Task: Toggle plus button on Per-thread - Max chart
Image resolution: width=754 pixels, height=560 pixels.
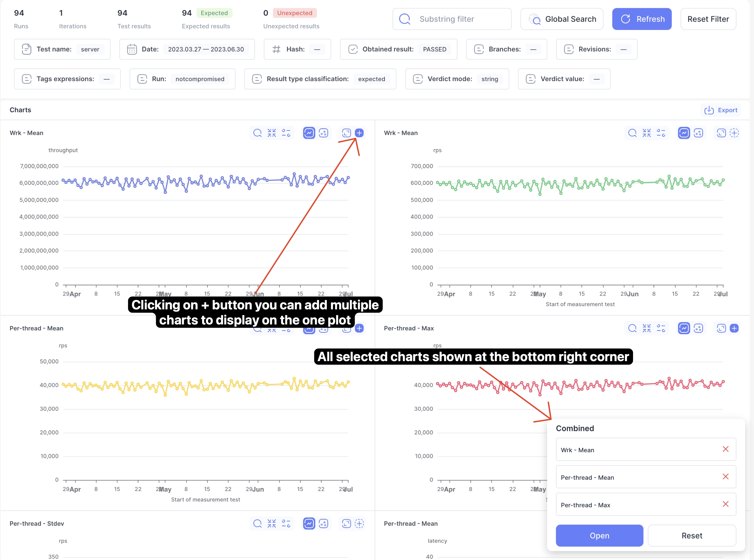Action: (x=734, y=328)
